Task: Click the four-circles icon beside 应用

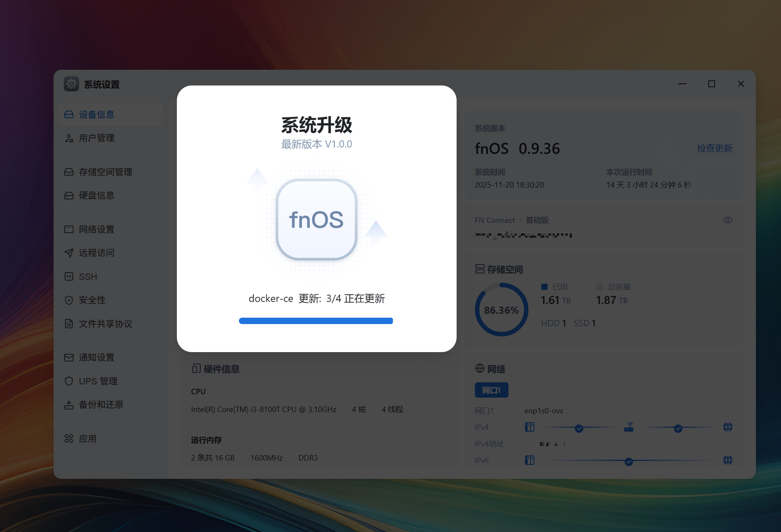Action: pyautogui.click(x=69, y=438)
